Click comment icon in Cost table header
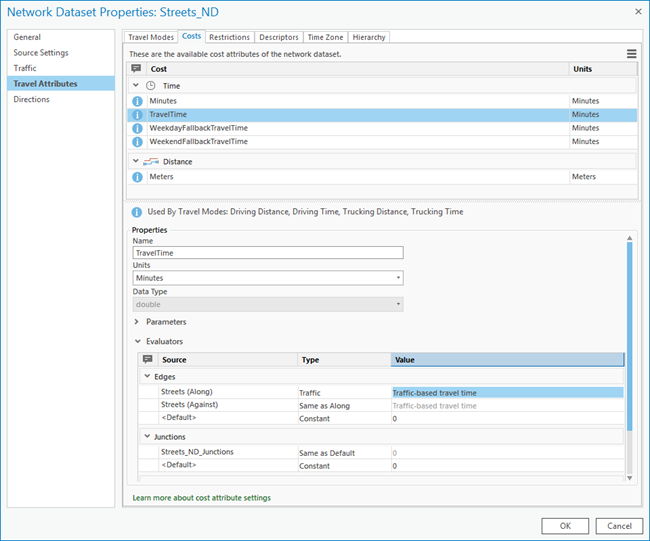Viewport: 650px width, 541px height. [137, 69]
